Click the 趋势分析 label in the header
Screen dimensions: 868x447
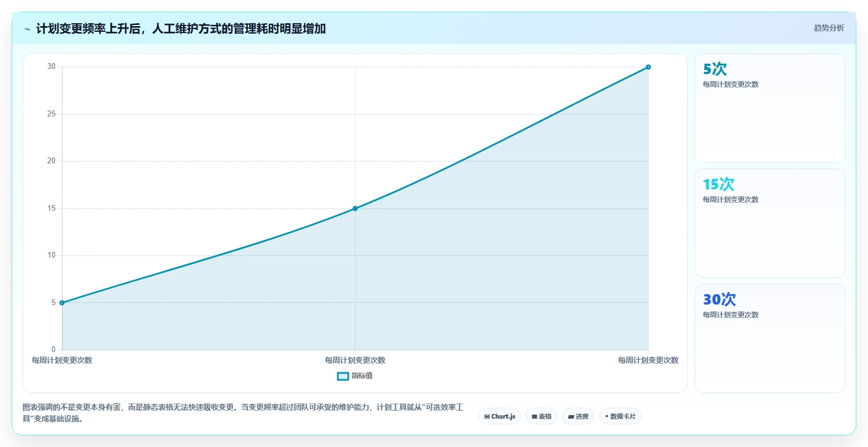[829, 28]
